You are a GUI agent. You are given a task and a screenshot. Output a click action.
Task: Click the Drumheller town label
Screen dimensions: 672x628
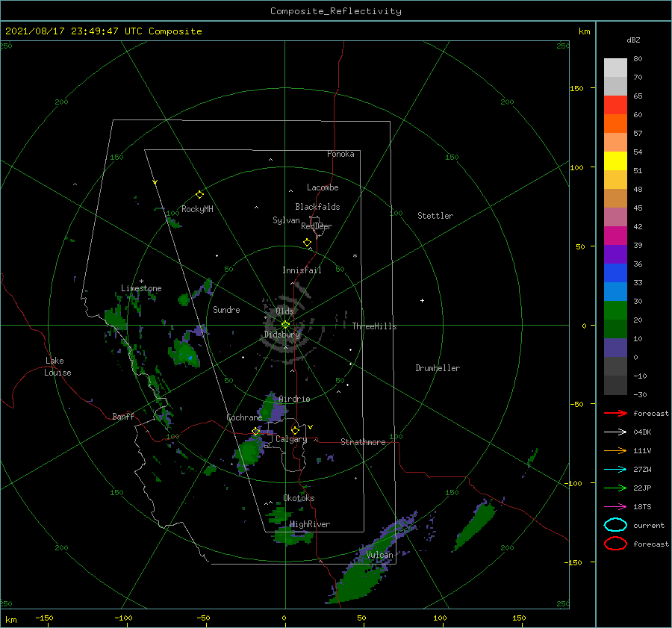pyautogui.click(x=438, y=368)
